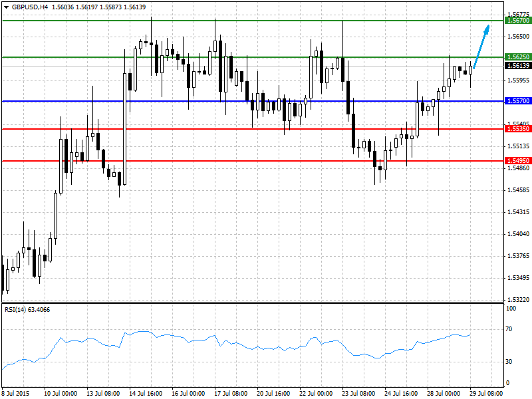Click the 20 Jul 16:00 time label
Screen dimensions: 532x399
click(x=273, y=393)
